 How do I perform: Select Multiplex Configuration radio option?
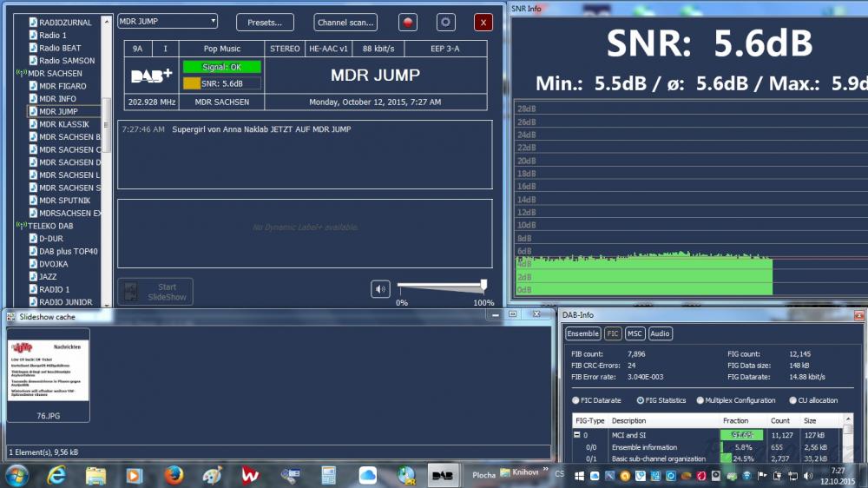pyautogui.click(x=700, y=400)
